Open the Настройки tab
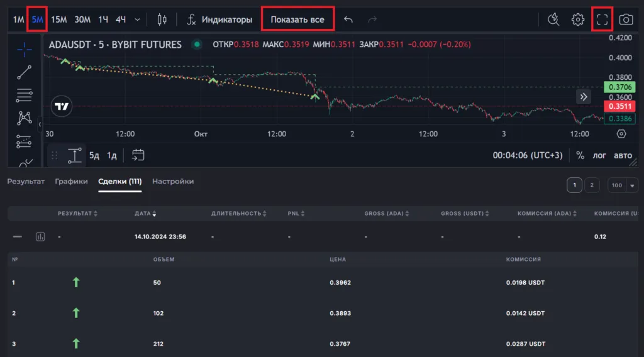644x357 pixels. 173,182
